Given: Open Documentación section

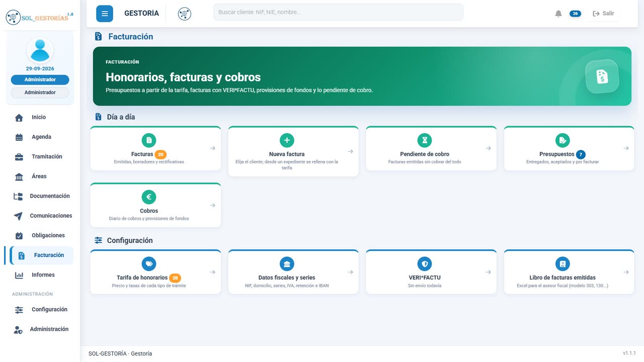Looking at the screenshot, I should click(40, 196).
